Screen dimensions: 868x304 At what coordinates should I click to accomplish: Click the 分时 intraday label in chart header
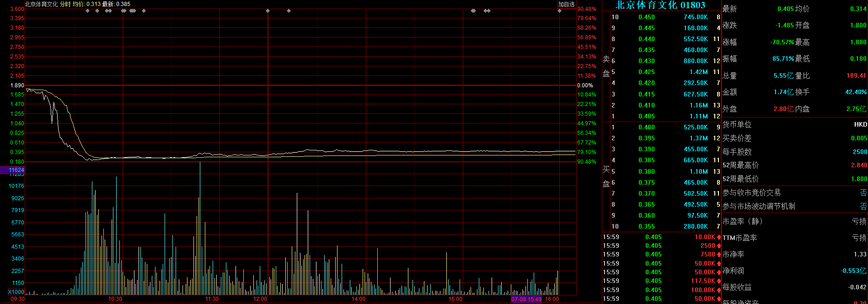(x=65, y=4)
